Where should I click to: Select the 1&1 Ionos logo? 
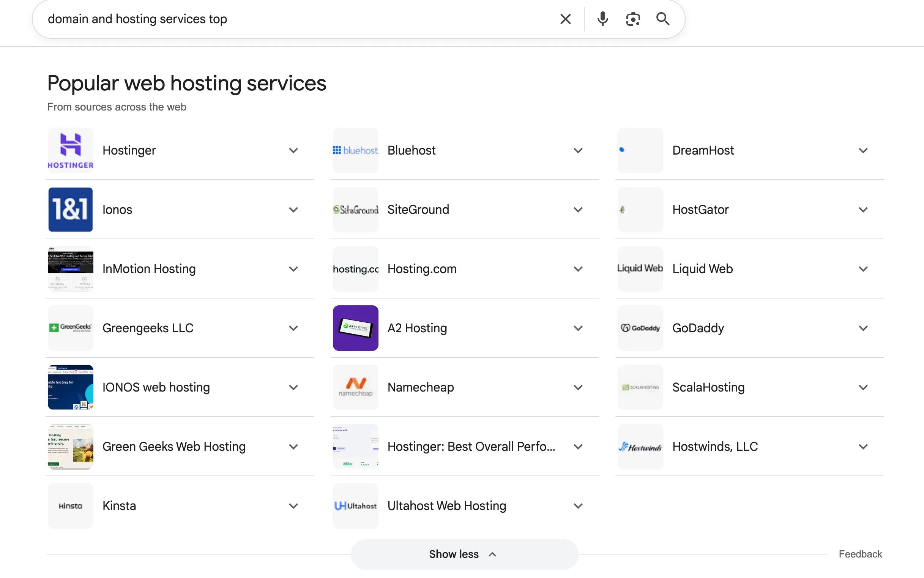click(70, 209)
